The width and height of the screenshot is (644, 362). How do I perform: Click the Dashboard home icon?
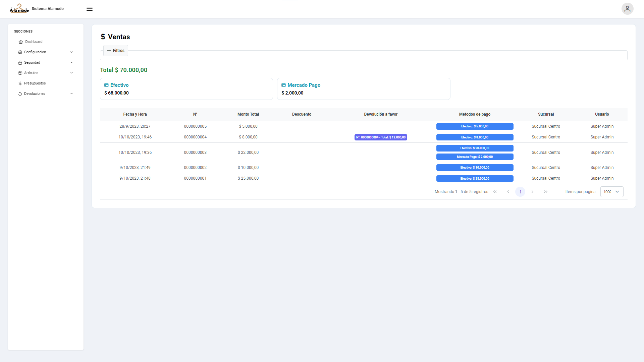[x=21, y=42]
